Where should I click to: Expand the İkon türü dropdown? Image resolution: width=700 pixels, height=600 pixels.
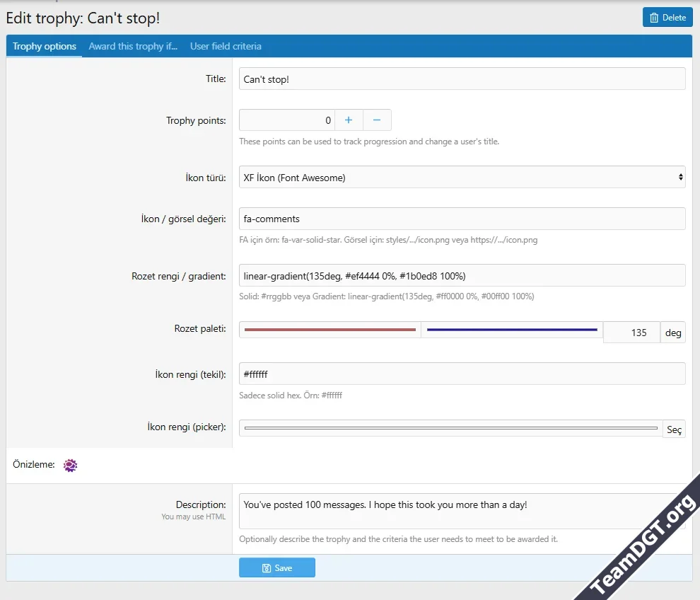click(x=462, y=178)
